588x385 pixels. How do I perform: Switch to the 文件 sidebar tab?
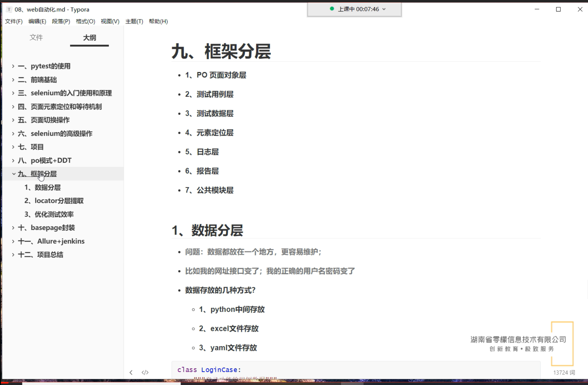click(36, 37)
